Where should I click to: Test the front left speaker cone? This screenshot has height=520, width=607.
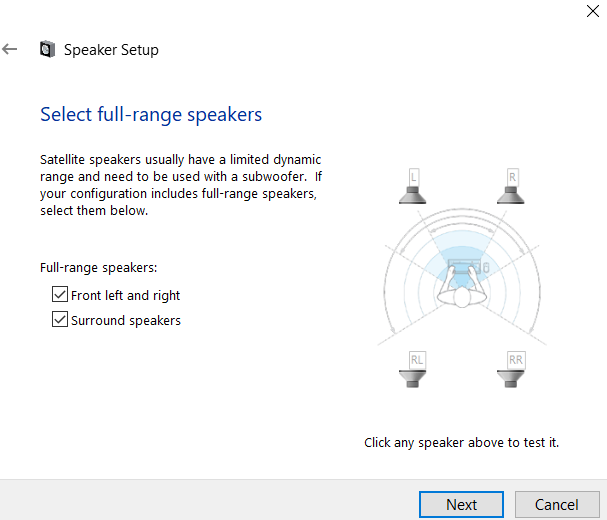(413, 195)
